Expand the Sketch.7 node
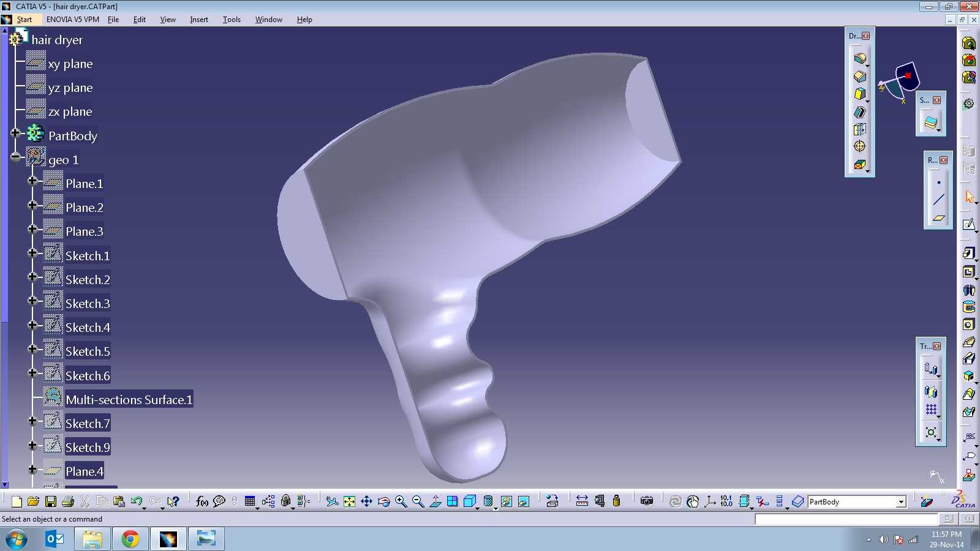Screen dimensions: 980x551 click(32, 421)
